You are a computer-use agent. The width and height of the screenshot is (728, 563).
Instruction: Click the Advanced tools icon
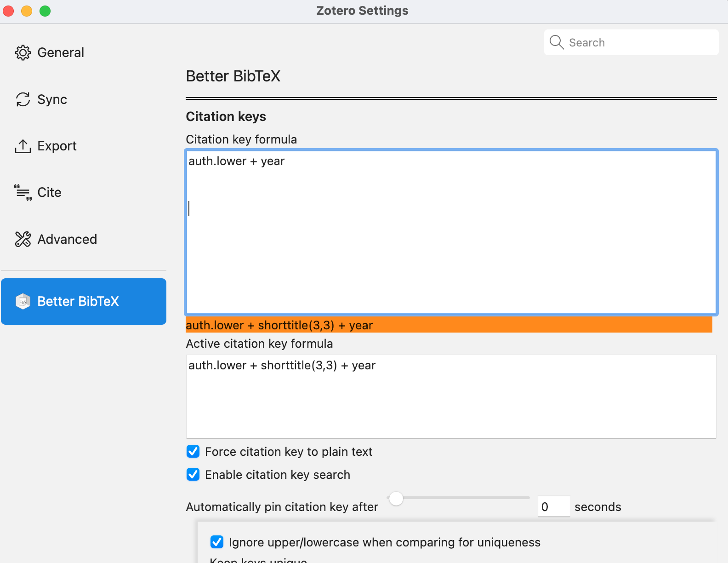[23, 239]
